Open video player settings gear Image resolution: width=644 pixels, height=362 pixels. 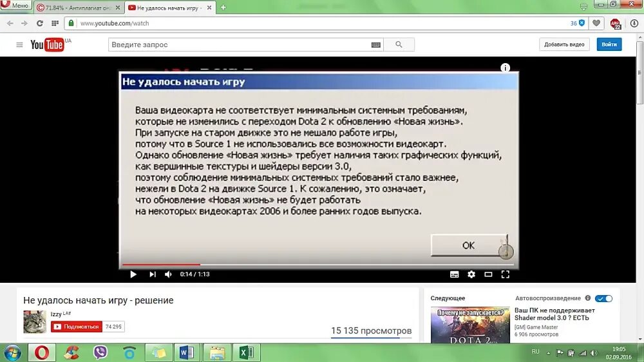click(x=471, y=274)
